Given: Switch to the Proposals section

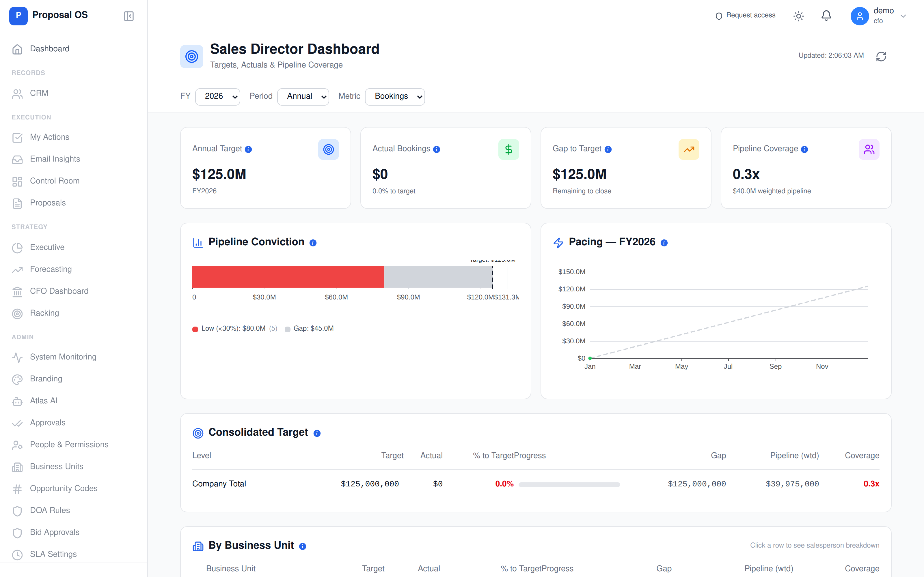Looking at the screenshot, I should pos(47,203).
